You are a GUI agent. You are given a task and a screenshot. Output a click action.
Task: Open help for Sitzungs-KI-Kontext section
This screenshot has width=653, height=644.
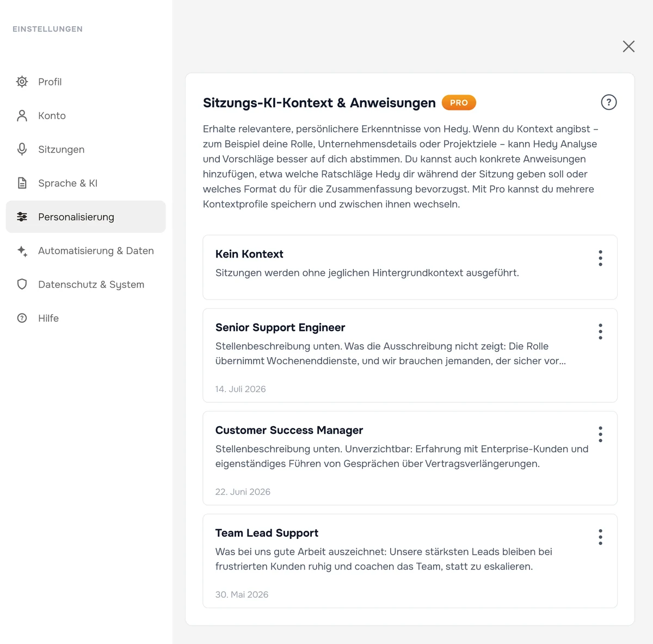tap(608, 102)
